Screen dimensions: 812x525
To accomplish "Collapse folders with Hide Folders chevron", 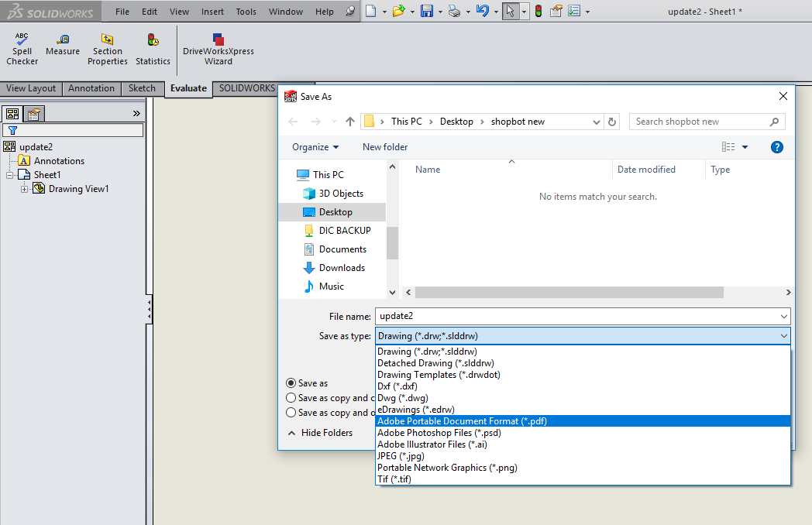I will [291, 433].
